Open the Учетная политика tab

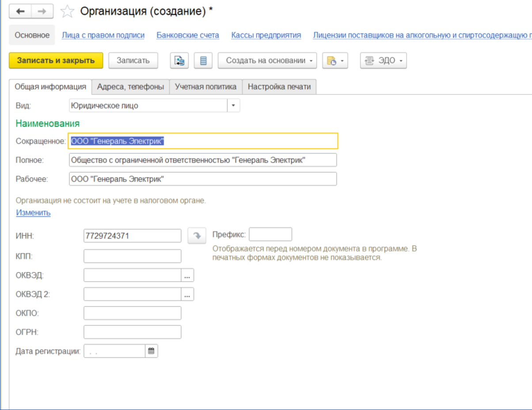pyautogui.click(x=206, y=87)
